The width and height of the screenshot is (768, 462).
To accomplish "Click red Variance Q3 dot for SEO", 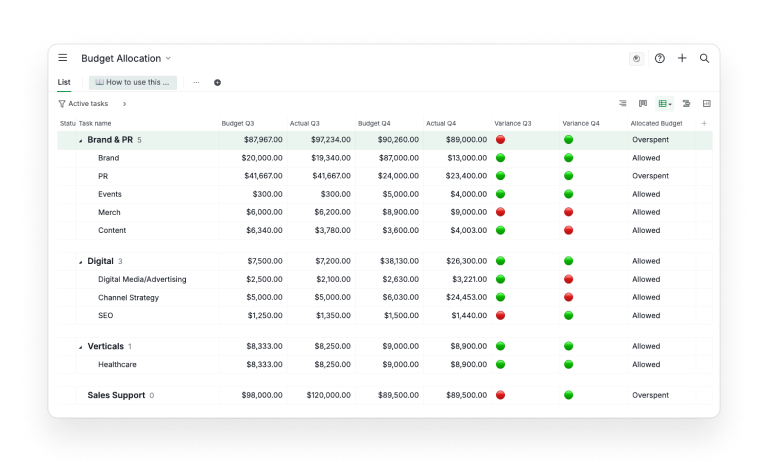I will (500, 316).
